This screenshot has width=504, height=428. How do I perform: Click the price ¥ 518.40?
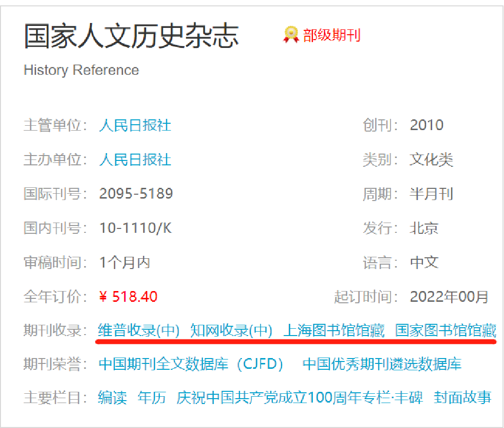point(128,296)
